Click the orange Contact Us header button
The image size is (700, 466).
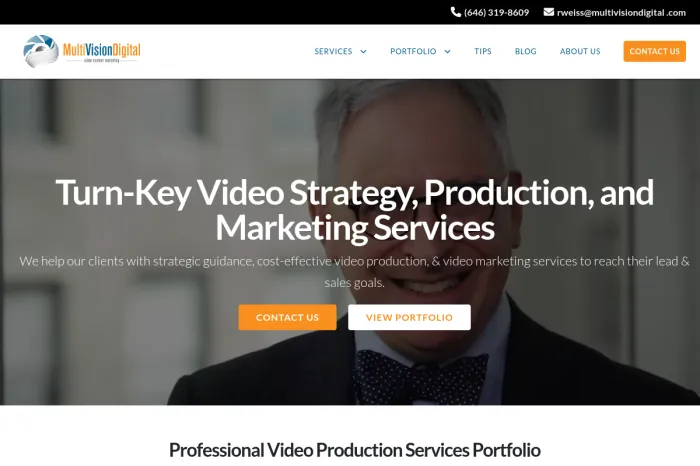pyautogui.click(x=654, y=51)
